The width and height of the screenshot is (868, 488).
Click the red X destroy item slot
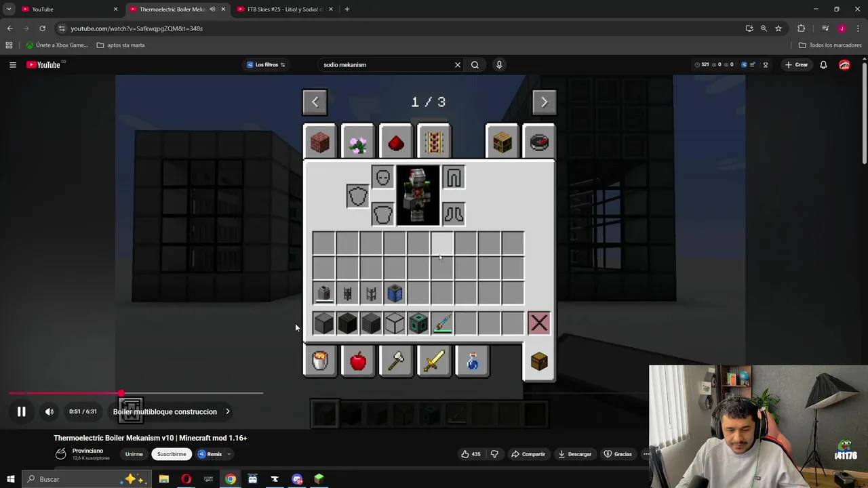pos(539,323)
